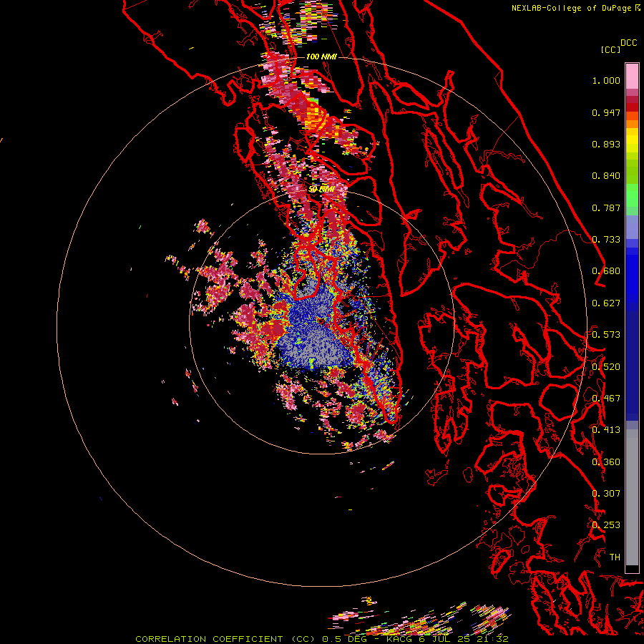This screenshot has width=644, height=644.
Task: Click the NEXLAB-College of DuPage watermark text
Action: (x=572, y=8)
